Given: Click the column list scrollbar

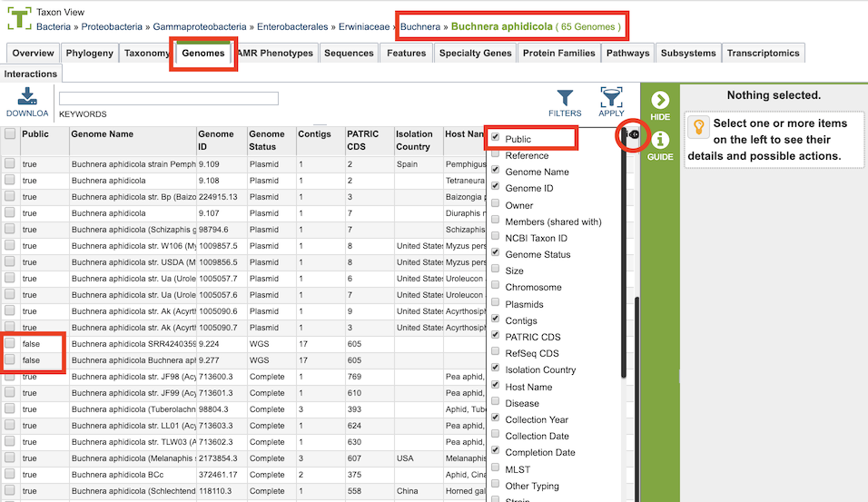Looking at the screenshot, I should point(624,254).
